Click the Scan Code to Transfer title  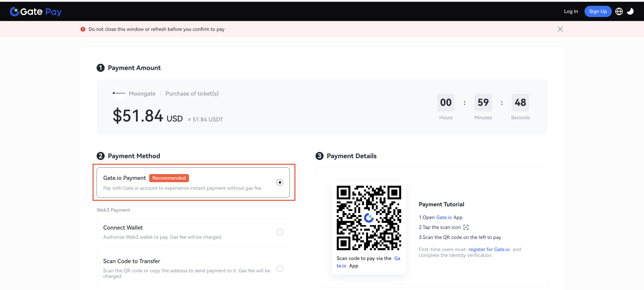tap(131, 261)
